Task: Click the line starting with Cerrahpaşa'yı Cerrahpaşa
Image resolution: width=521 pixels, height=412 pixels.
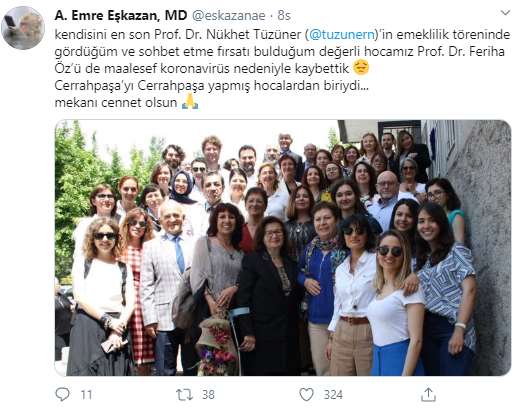Action: 212,86
